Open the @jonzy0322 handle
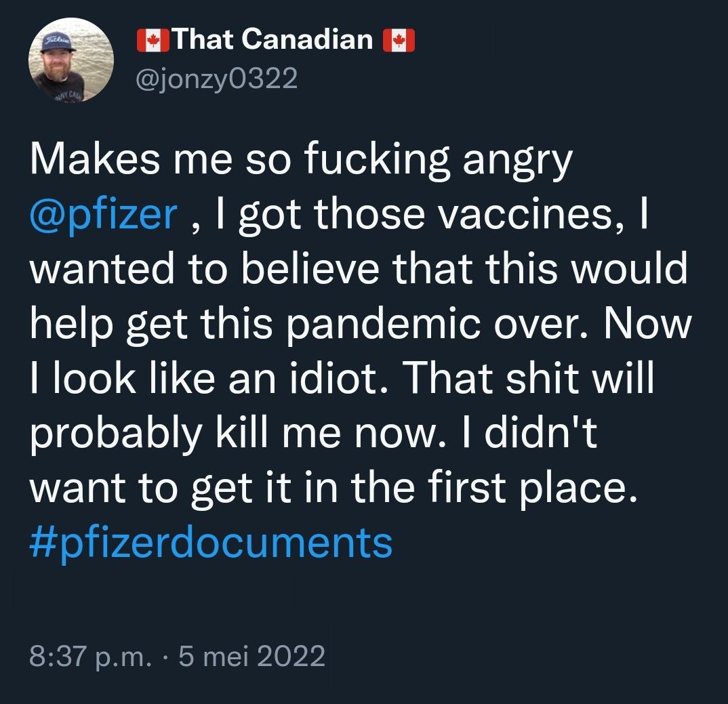 click(x=216, y=80)
